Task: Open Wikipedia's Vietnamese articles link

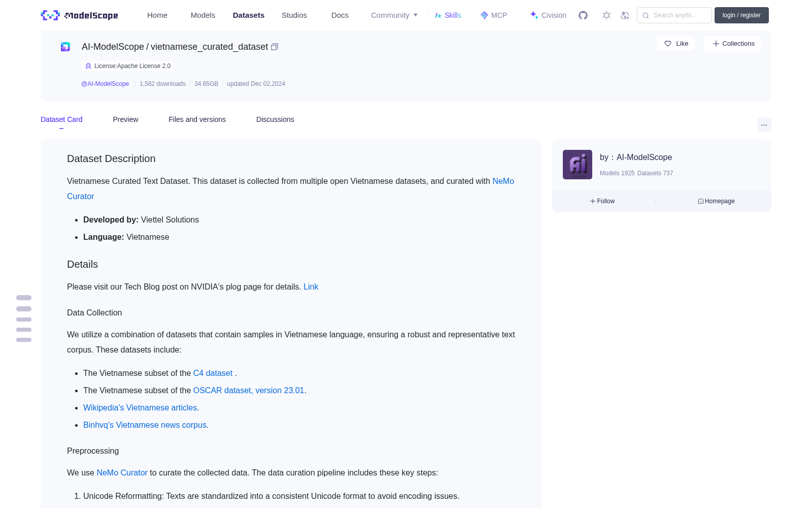Action: coord(140,407)
